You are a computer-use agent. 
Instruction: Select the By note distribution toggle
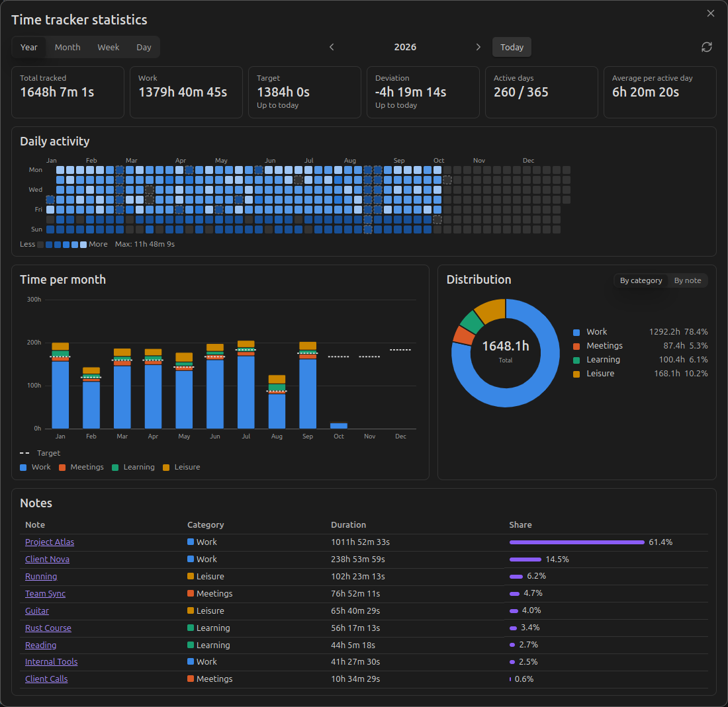[x=687, y=280]
